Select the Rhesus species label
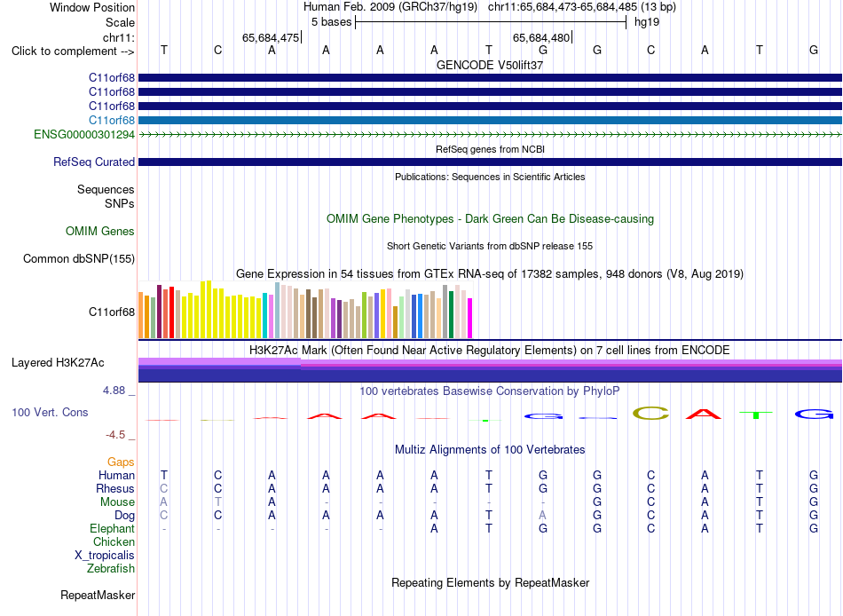Viewport: 843px width, 616px height. pos(115,489)
